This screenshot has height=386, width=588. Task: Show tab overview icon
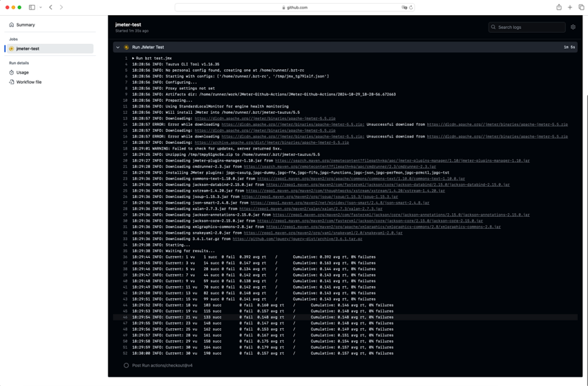coord(581,7)
